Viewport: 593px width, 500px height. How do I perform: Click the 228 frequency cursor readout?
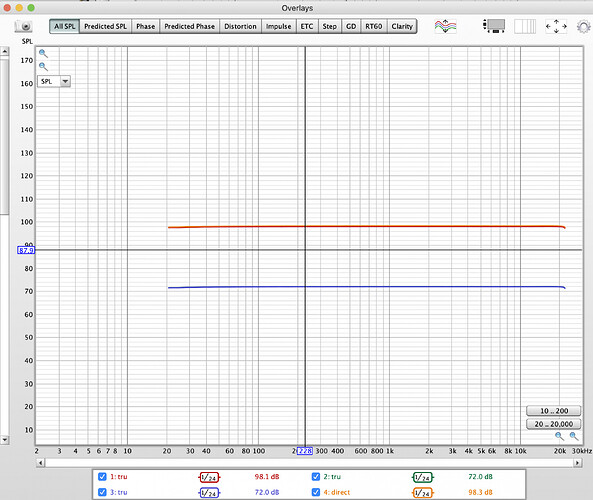coord(305,451)
